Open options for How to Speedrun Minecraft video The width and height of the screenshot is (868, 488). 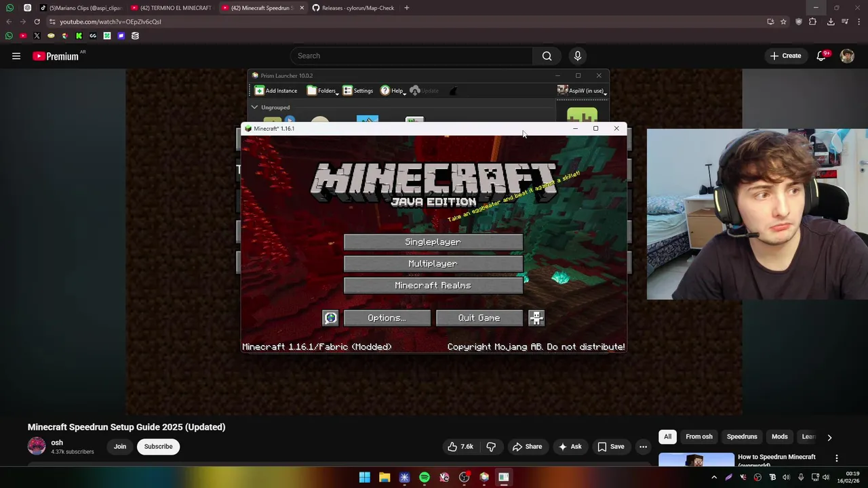[x=837, y=458]
